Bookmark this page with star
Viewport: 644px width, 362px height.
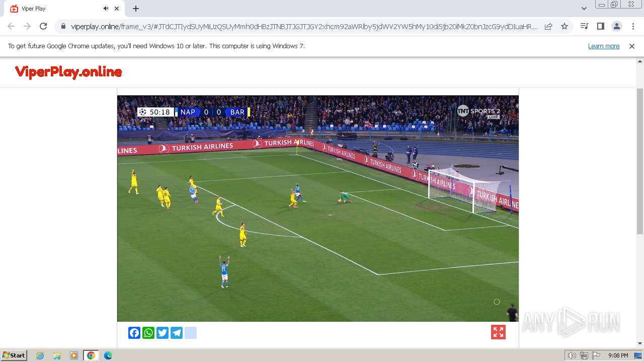coord(565,26)
